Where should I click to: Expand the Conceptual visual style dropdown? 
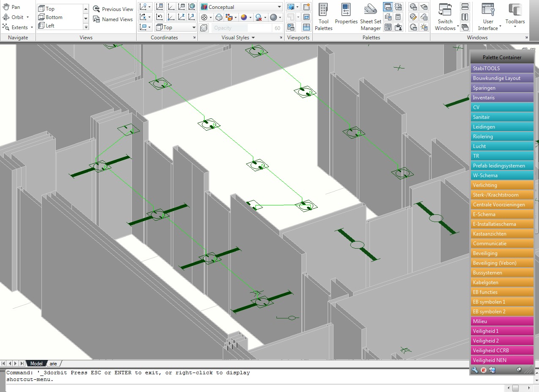pyautogui.click(x=279, y=7)
